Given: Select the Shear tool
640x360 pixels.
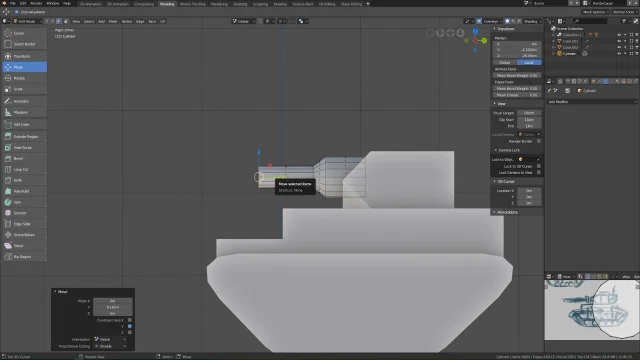Looking at the screenshot, I should pyautogui.click(x=24, y=246).
